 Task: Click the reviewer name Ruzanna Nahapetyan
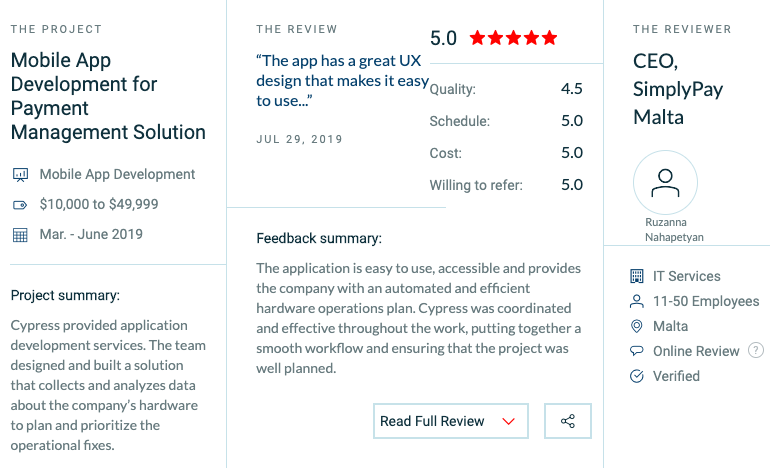click(x=665, y=229)
